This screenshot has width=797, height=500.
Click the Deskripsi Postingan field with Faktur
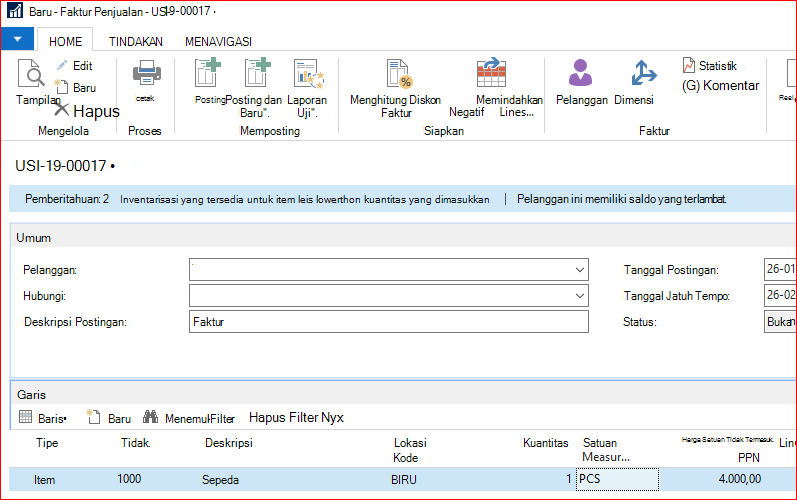[x=389, y=322]
